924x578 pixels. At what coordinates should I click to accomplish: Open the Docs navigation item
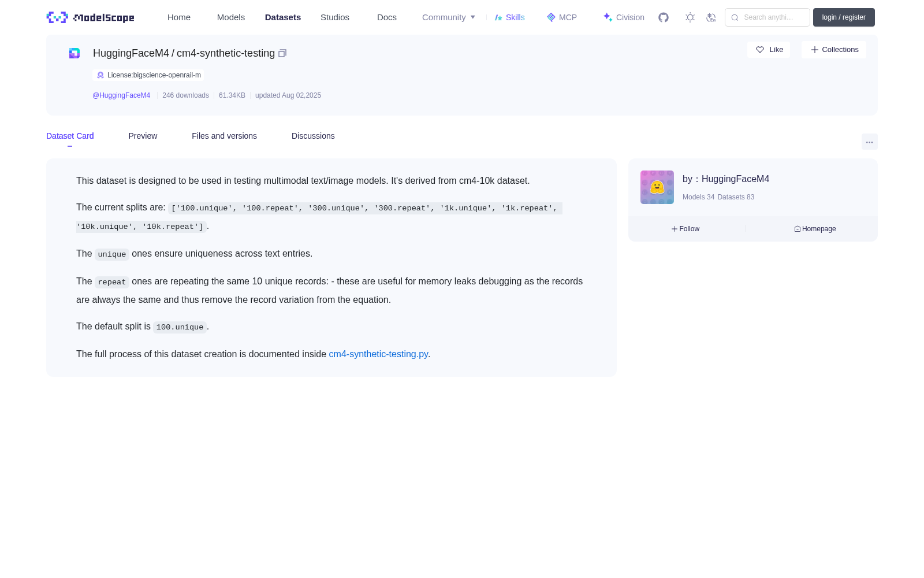[387, 17]
